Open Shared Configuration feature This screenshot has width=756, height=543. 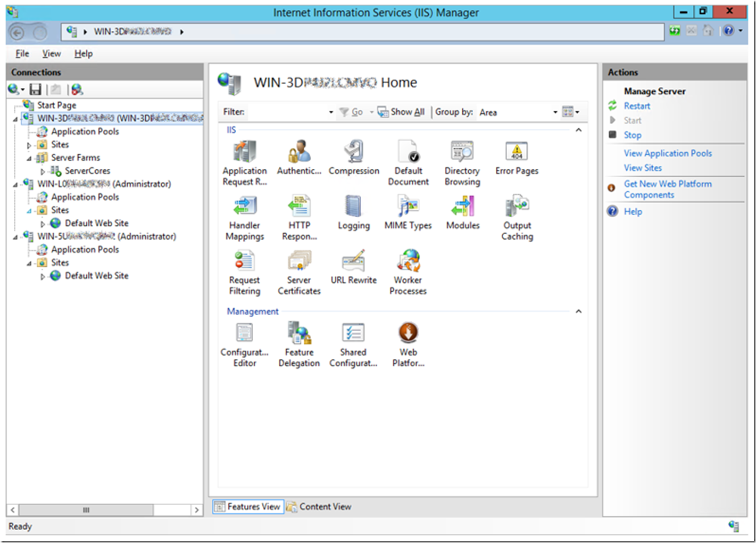tap(354, 344)
